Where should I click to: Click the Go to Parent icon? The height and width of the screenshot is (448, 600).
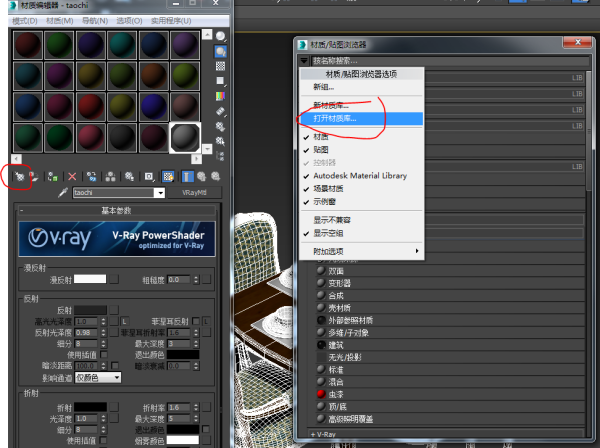[201, 176]
